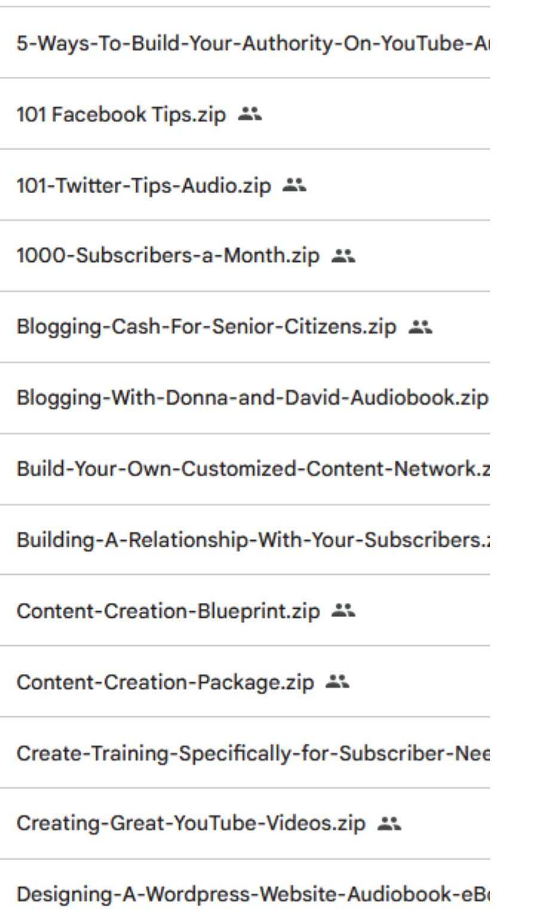Screen dimensions: 560x924
Task: Open Designing-A-Wordpress-Website-Audiobook file
Action: (x=251, y=895)
